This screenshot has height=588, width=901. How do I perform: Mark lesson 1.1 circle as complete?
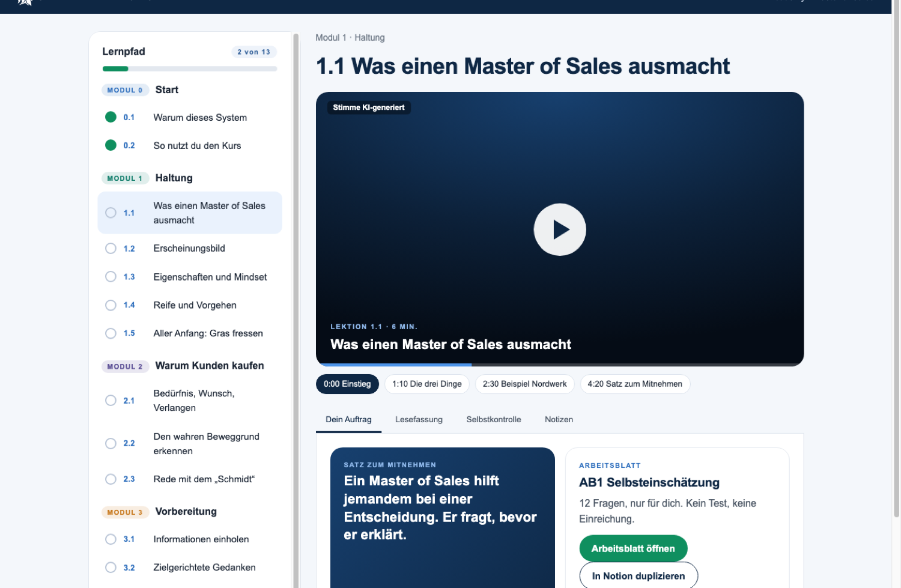[111, 213]
